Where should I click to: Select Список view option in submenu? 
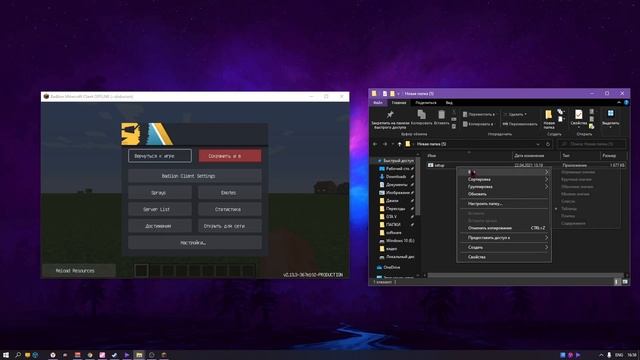568,201
